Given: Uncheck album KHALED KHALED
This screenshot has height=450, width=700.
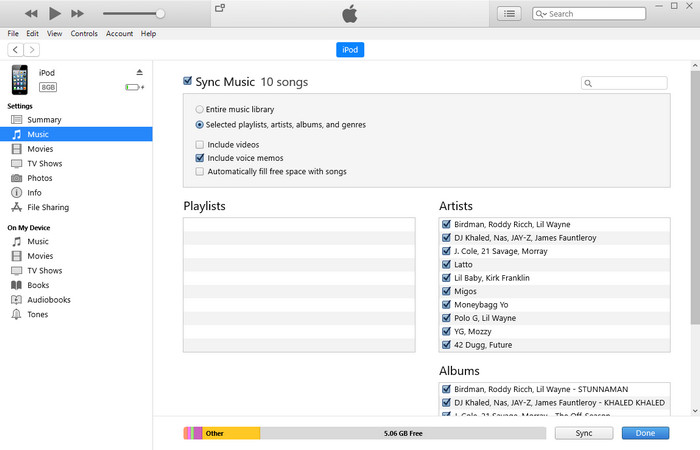Looking at the screenshot, I should (x=446, y=402).
